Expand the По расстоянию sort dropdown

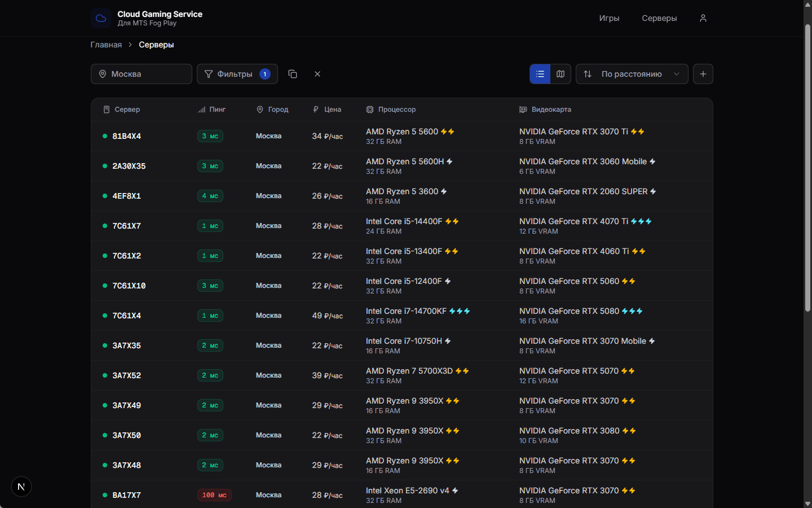[632, 74]
